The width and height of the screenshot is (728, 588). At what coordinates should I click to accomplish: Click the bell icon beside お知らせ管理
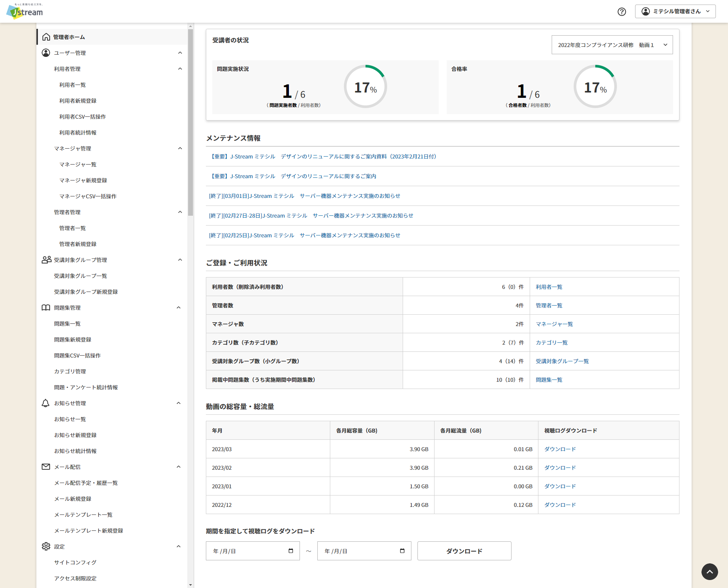[x=45, y=403]
